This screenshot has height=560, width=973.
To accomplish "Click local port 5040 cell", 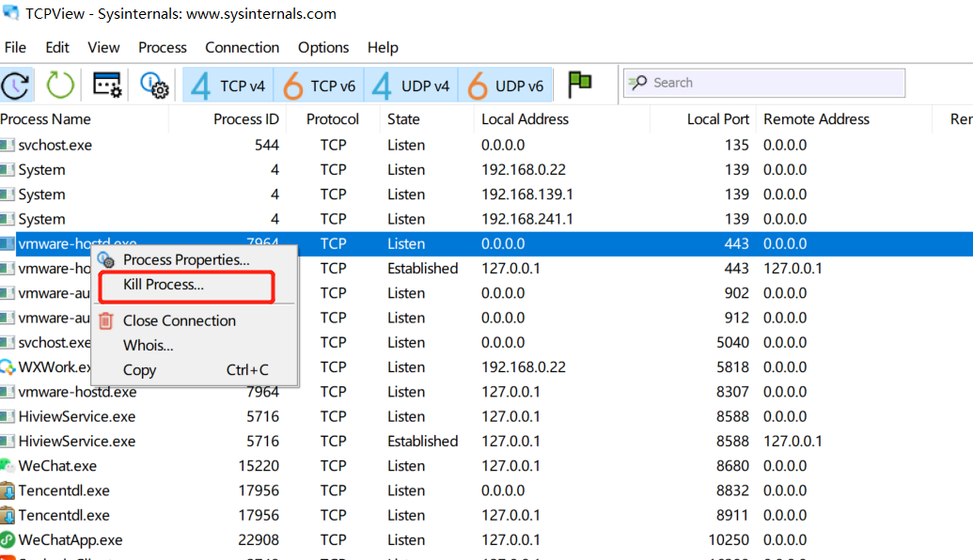I will click(732, 343).
